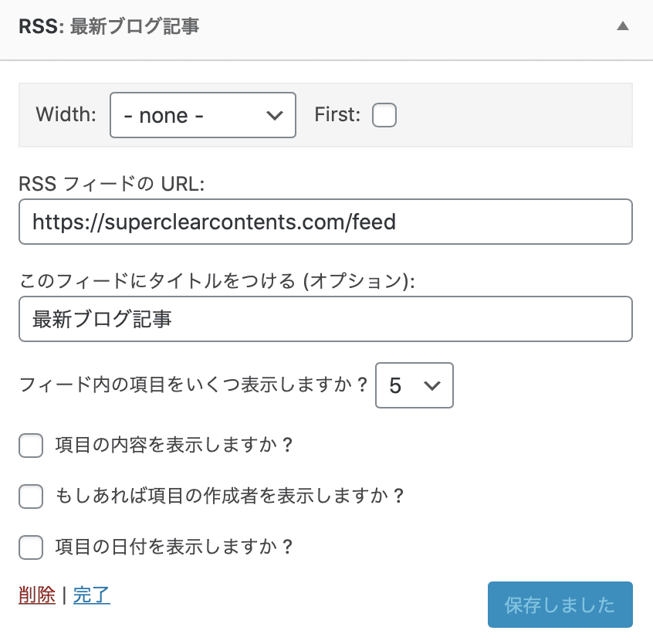Click the collapse triangle in the widget header
This screenshot has width=653, height=644.
[623, 25]
